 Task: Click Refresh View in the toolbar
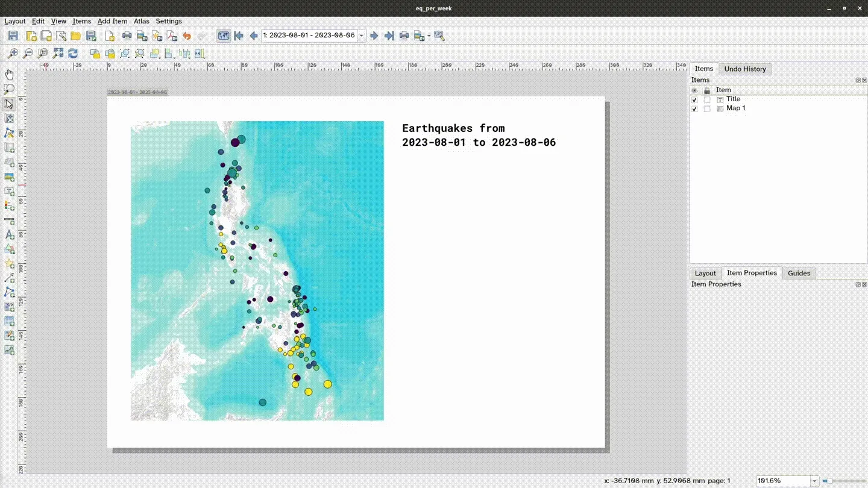click(72, 53)
